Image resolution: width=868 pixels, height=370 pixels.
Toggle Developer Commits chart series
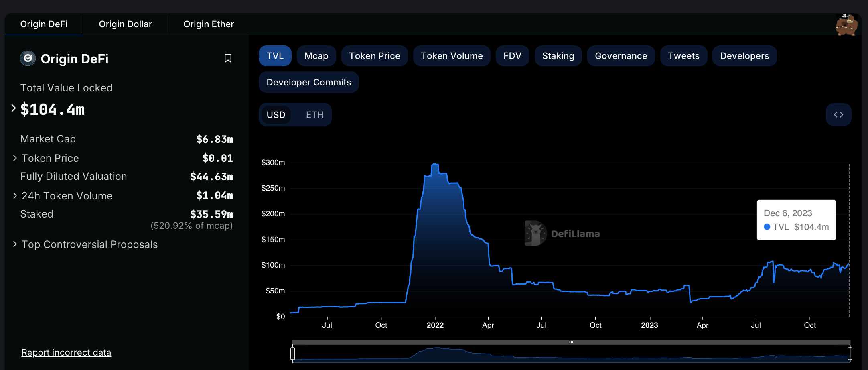(309, 82)
